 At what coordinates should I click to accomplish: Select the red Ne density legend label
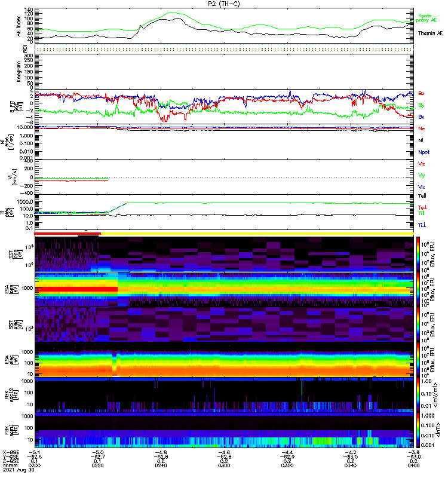421,128
